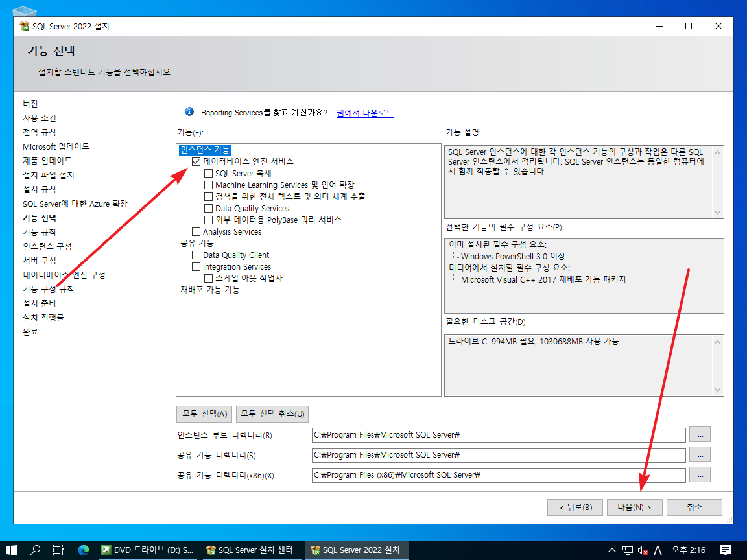Click the IME language indicator A
The height and width of the screenshot is (560, 747).
pos(658,550)
